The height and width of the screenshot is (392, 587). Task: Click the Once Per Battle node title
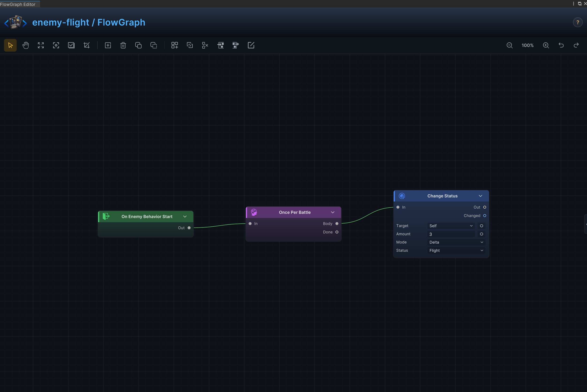[x=295, y=212]
